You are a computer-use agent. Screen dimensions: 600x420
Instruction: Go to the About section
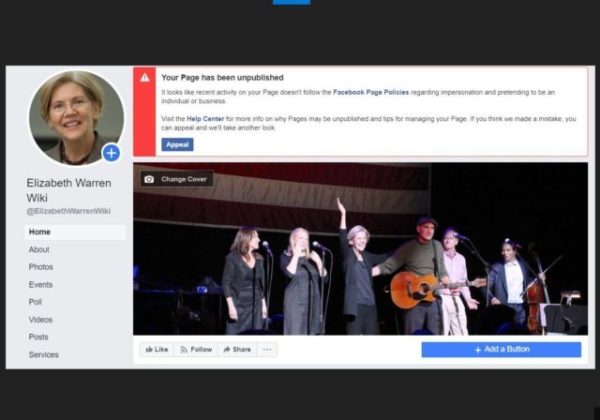click(39, 249)
